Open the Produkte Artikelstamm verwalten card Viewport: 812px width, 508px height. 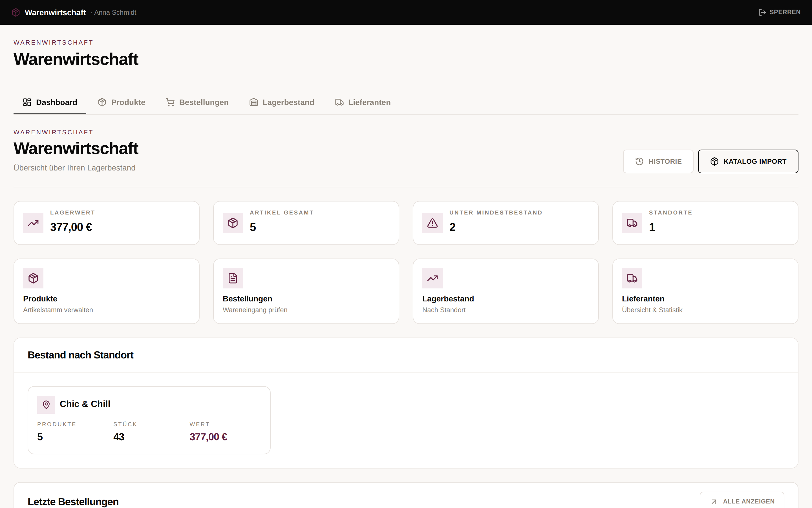(x=106, y=291)
